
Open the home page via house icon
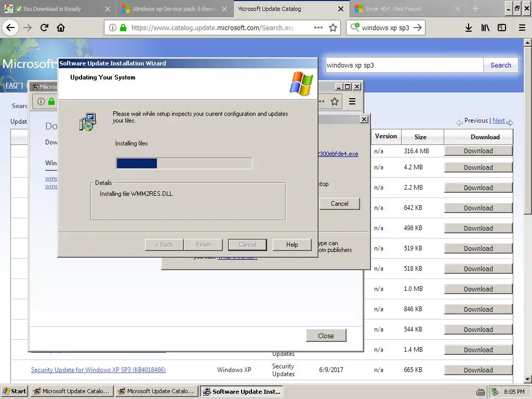[61, 28]
